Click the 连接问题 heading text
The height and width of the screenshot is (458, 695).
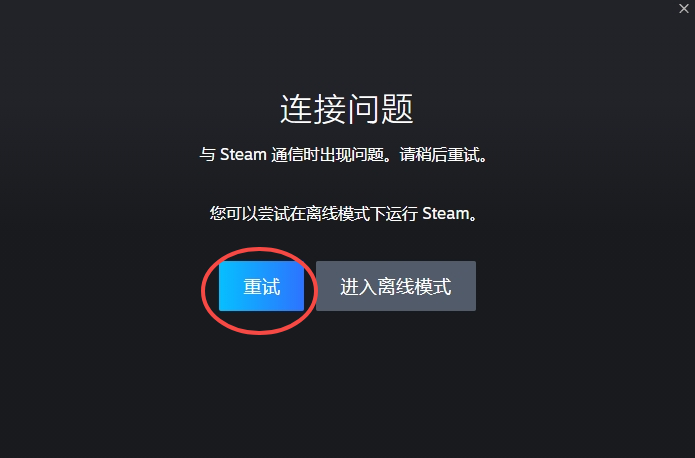tap(347, 109)
